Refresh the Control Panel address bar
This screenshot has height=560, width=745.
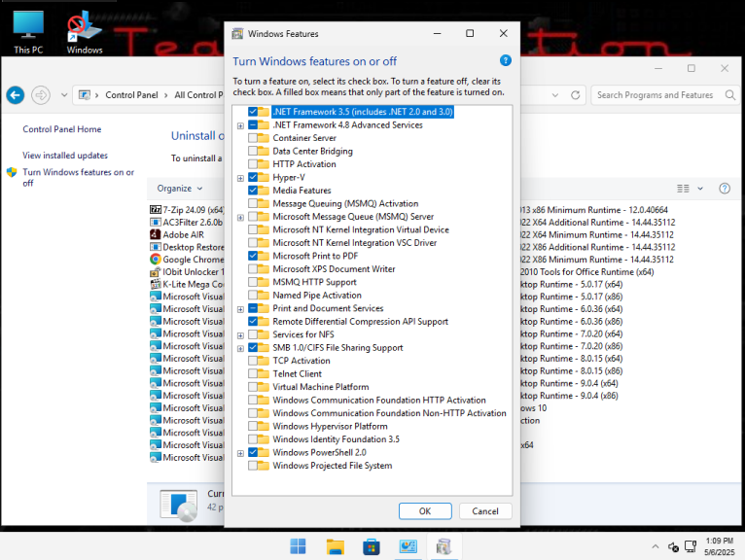[575, 95]
